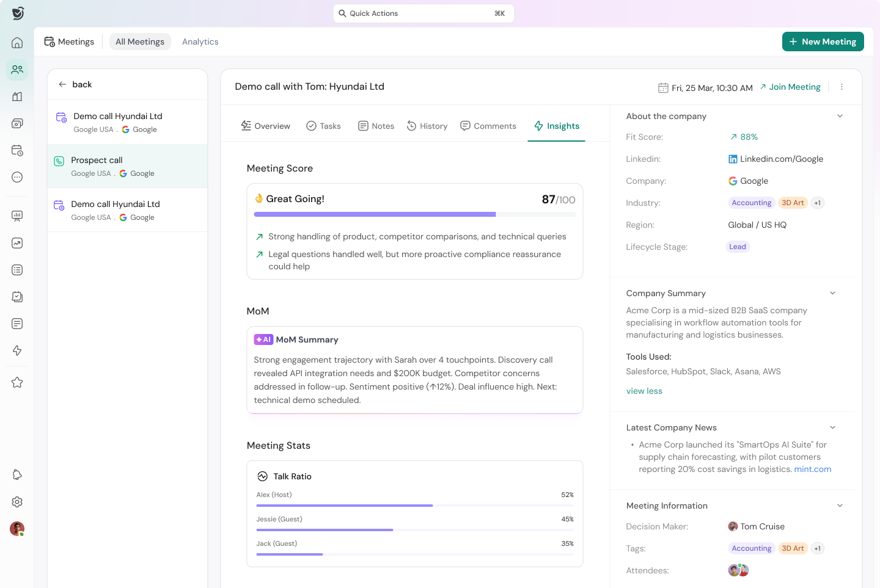Click the Lead lifecycle stage tag
880x588 pixels.
[x=738, y=247]
